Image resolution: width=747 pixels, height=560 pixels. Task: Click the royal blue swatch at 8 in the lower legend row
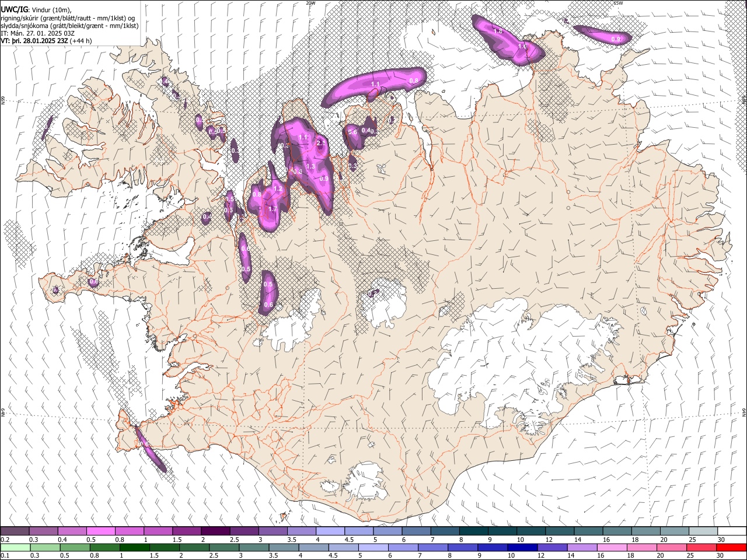(x=463, y=547)
